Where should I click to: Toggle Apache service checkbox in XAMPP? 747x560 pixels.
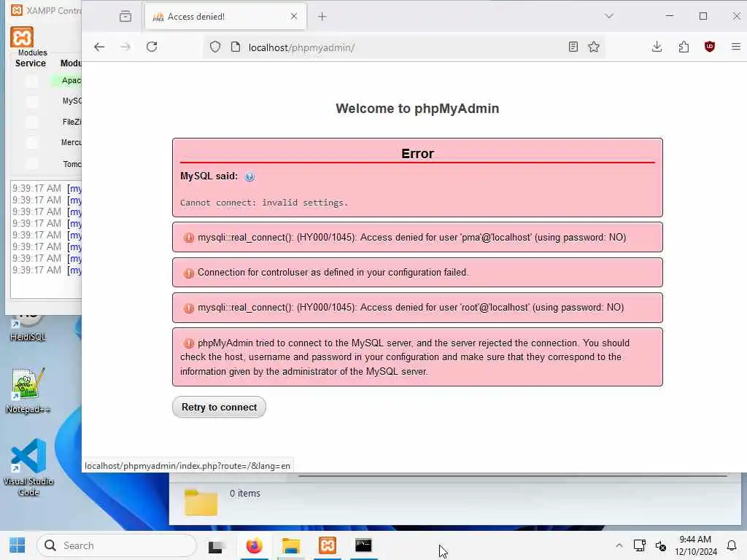coord(32,81)
